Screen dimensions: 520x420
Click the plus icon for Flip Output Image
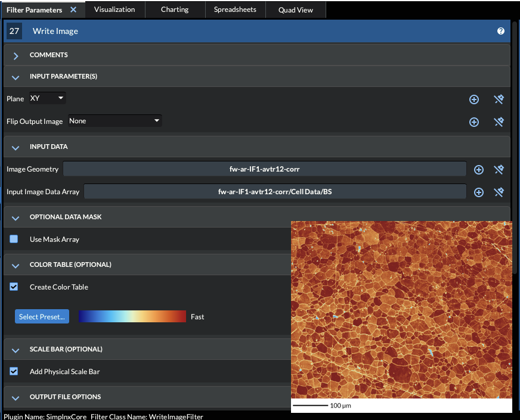coord(474,122)
